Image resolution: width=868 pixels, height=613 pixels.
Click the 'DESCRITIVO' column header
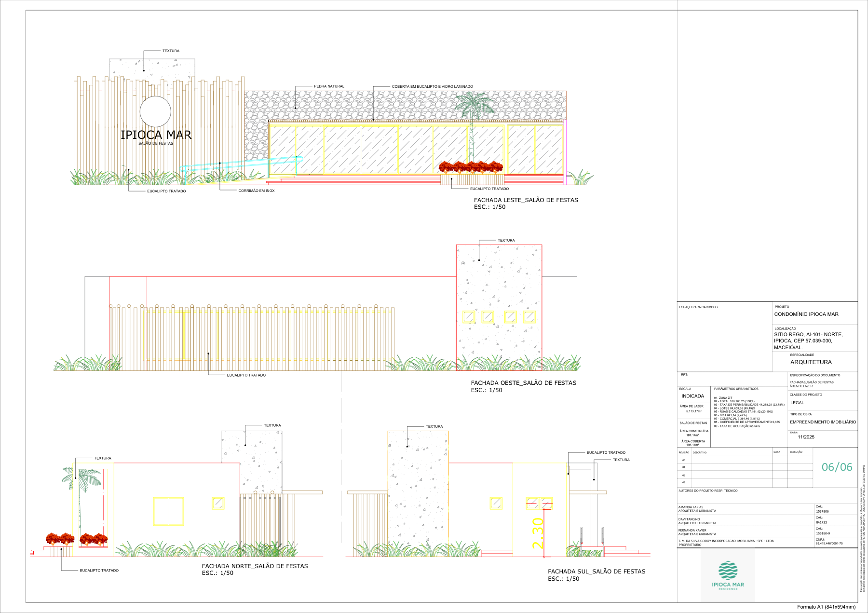point(700,453)
